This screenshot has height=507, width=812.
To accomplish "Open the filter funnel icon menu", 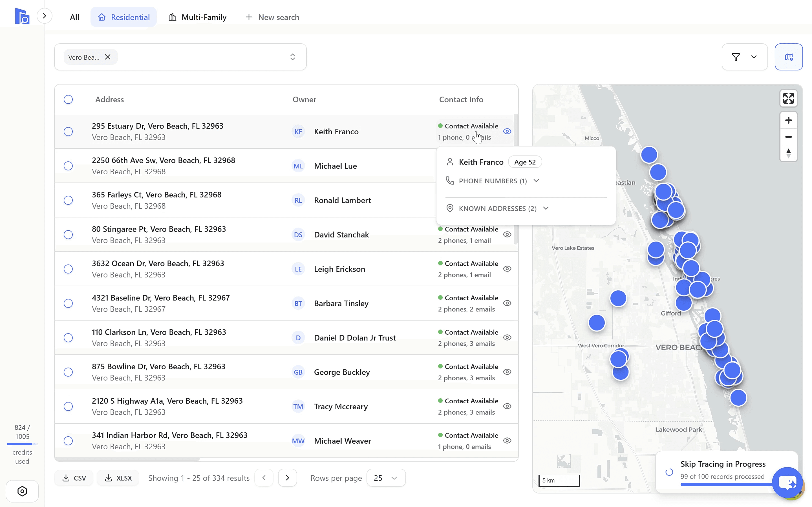I will [745, 57].
